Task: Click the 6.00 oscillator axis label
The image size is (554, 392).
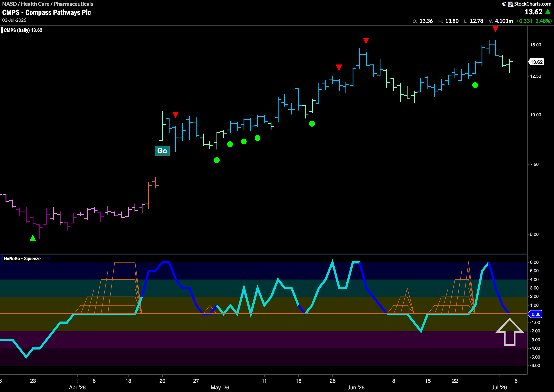Action: (x=534, y=262)
